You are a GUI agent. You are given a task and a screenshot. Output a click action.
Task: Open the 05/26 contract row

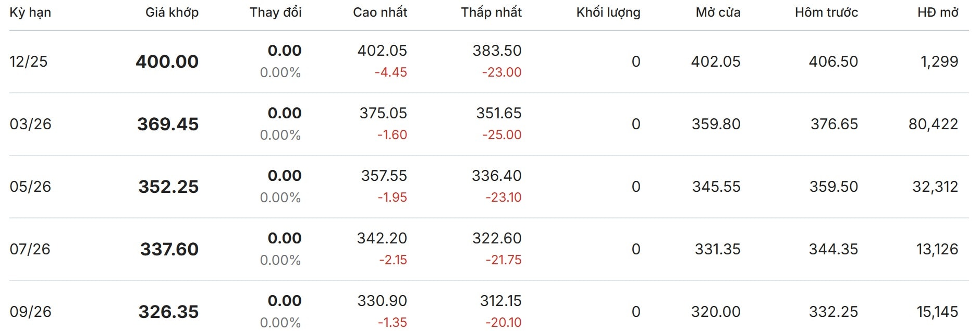coord(31,187)
